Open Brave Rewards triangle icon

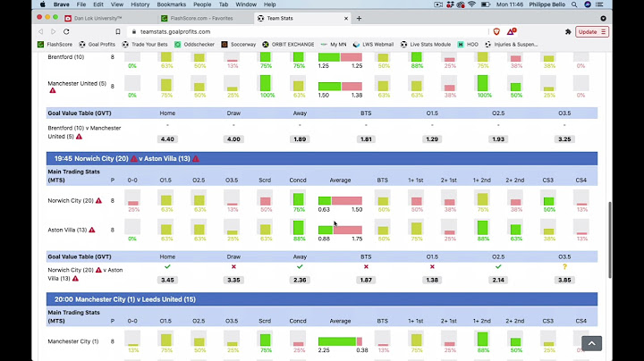[x=511, y=31]
